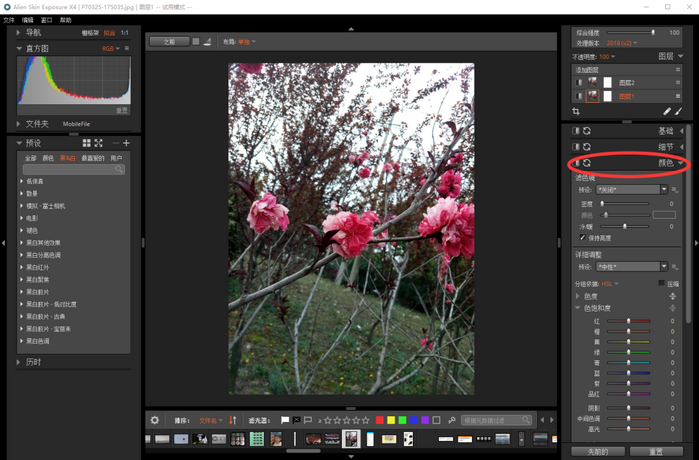Screen dimensions: 699x460
Task: Switch to the 颜色 presets tab
Action: (x=48, y=158)
